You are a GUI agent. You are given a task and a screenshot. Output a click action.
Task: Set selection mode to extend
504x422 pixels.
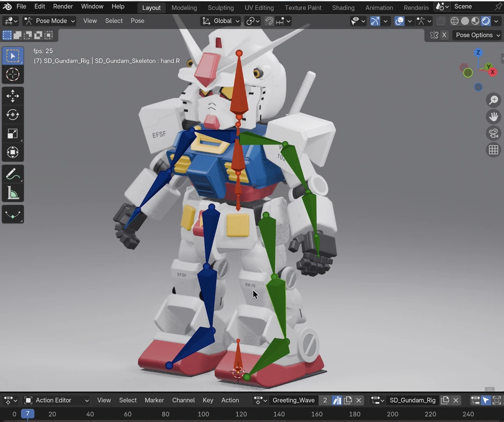pyautogui.click(x=17, y=35)
